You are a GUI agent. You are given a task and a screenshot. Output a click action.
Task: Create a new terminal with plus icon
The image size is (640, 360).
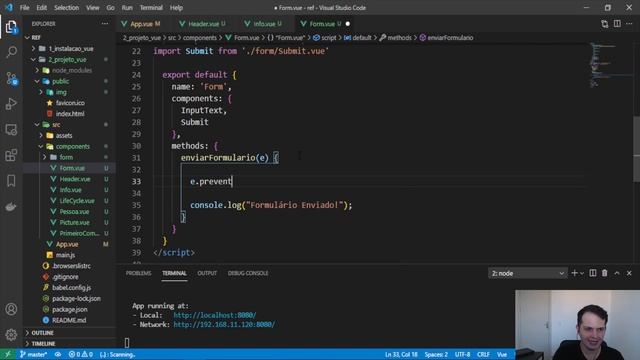point(574,273)
